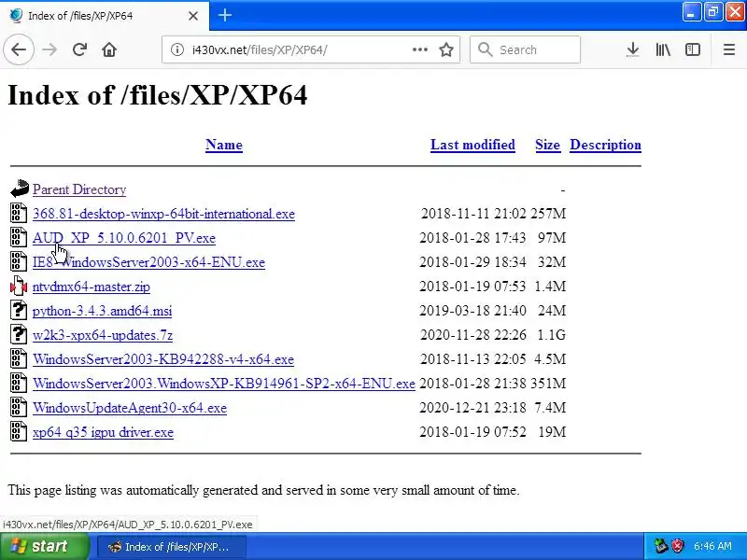This screenshot has width=747, height=560.
Task: Click the 1.1G size of w2k3-xpx64-updates.7z
Action: pos(551,335)
